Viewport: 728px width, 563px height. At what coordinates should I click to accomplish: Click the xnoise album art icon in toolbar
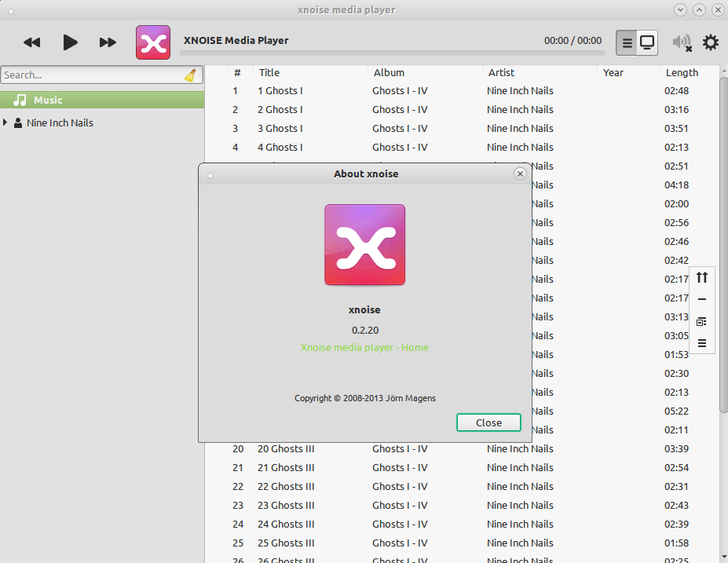coord(153,42)
